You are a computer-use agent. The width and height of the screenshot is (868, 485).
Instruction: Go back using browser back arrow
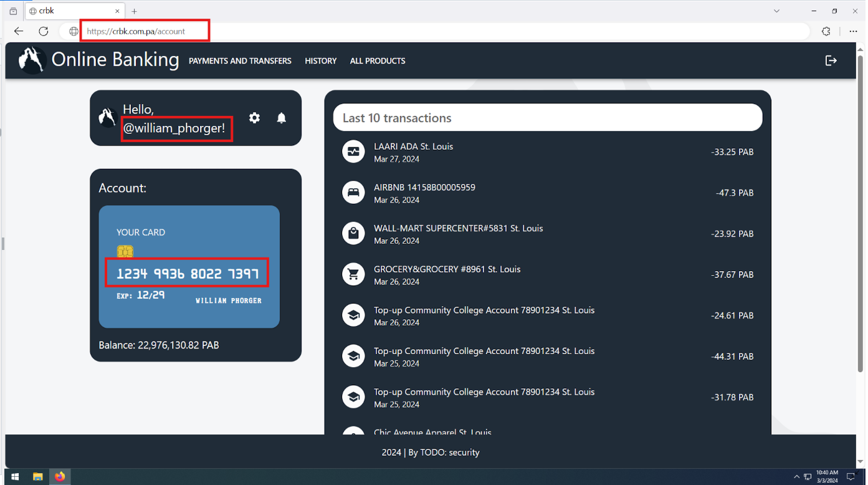(19, 31)
